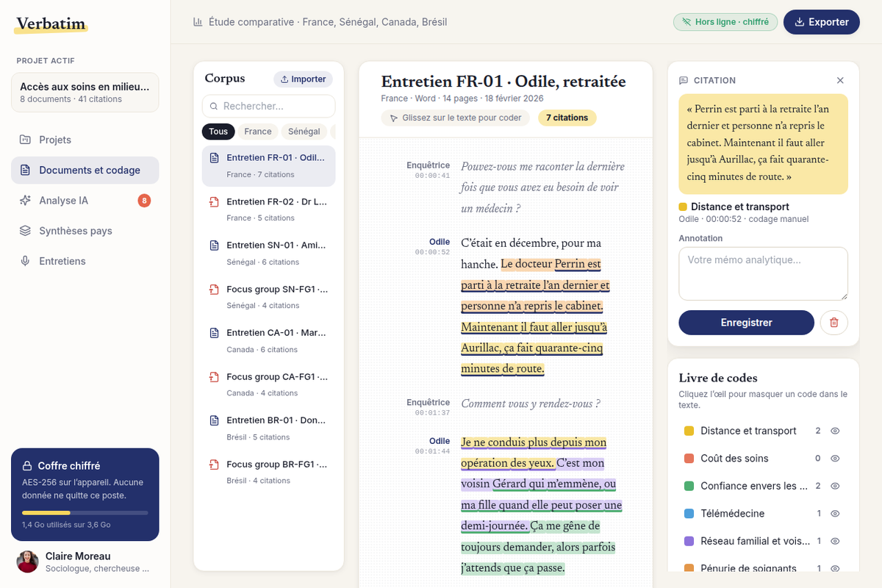Click the Entretien SN-01 document icon
The height and width of the screenshot is (588, 882).
click(215, 245)
